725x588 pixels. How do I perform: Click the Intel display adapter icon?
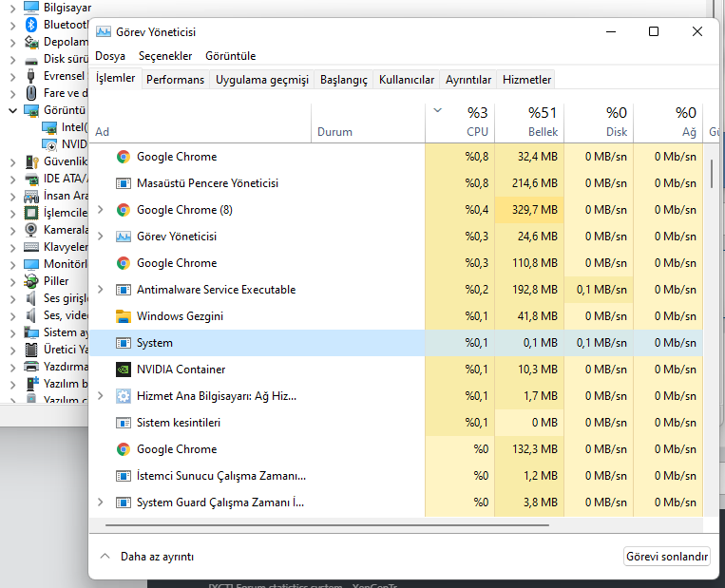(x=49, y=127)
